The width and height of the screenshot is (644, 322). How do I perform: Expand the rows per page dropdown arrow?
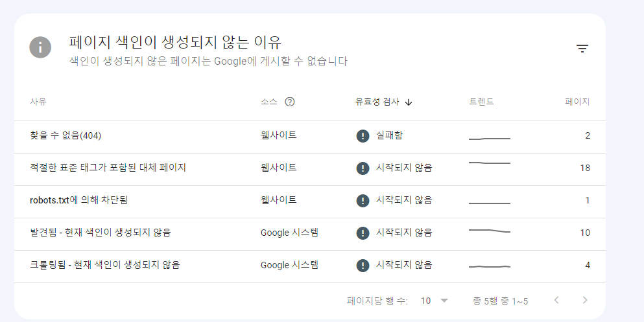(x=444, y=301)
